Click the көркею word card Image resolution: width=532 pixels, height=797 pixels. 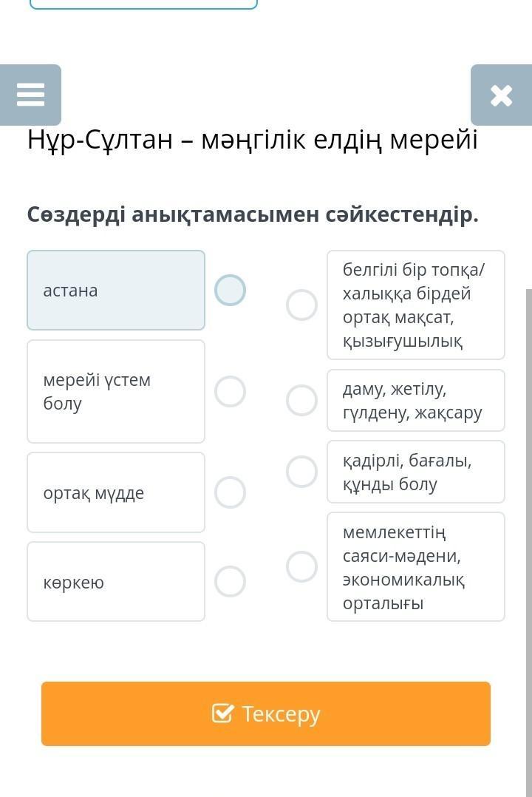click(116, 581)
